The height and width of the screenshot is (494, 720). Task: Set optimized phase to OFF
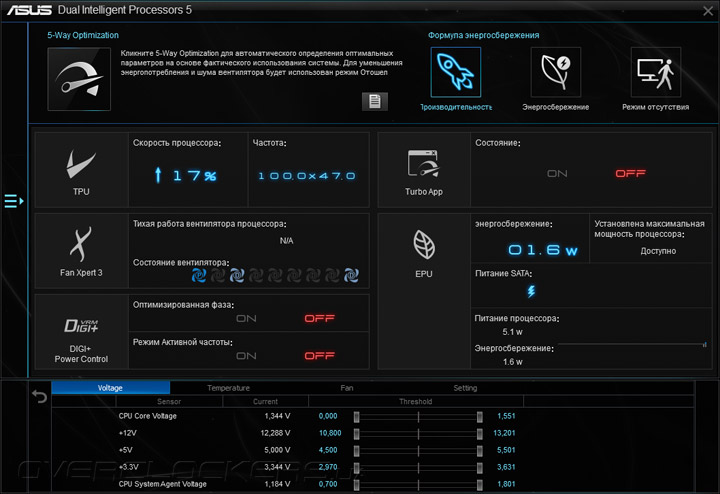click(320, 319)
